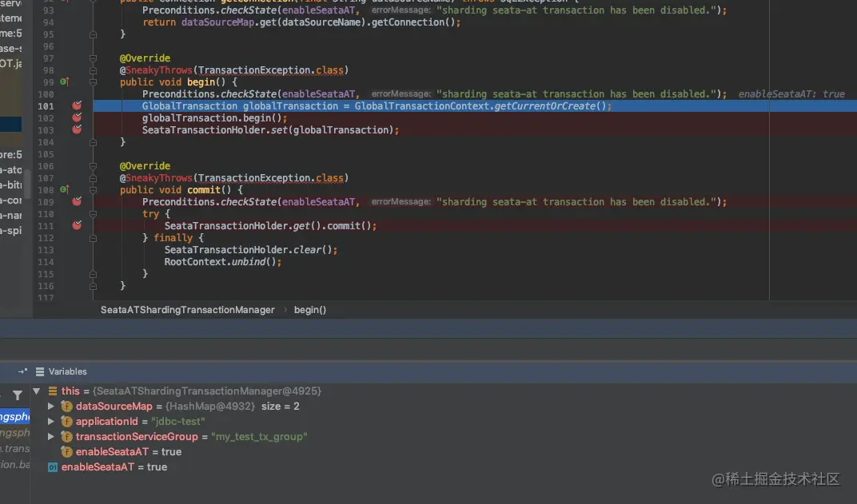Click TransactionException.class on line 98
Viewport: 857px width, 504px height.
(270, 70)
